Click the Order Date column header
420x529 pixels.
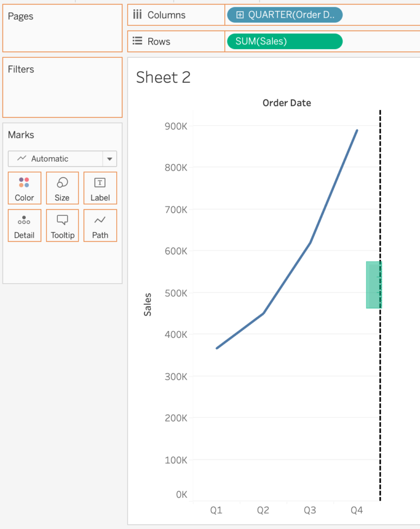(x=287, y=103)
